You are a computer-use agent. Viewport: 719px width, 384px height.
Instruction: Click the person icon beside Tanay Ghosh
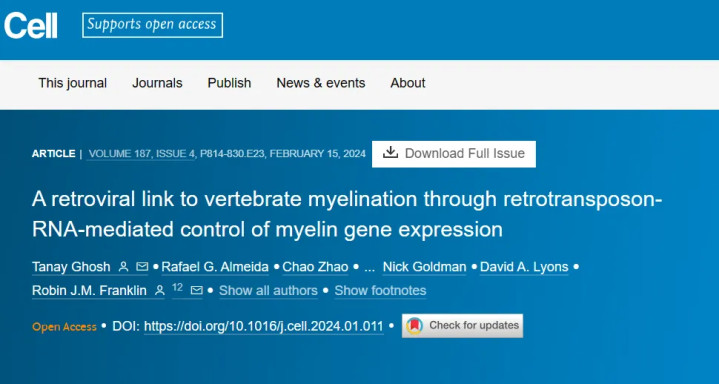[123, 267]
